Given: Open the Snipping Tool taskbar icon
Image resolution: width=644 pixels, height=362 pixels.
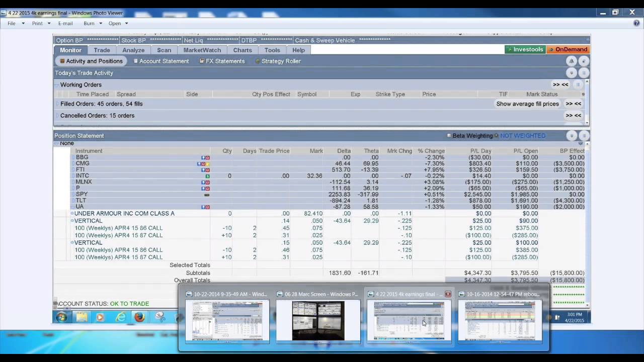Looking at the screenshot, I should pos(160,317).
